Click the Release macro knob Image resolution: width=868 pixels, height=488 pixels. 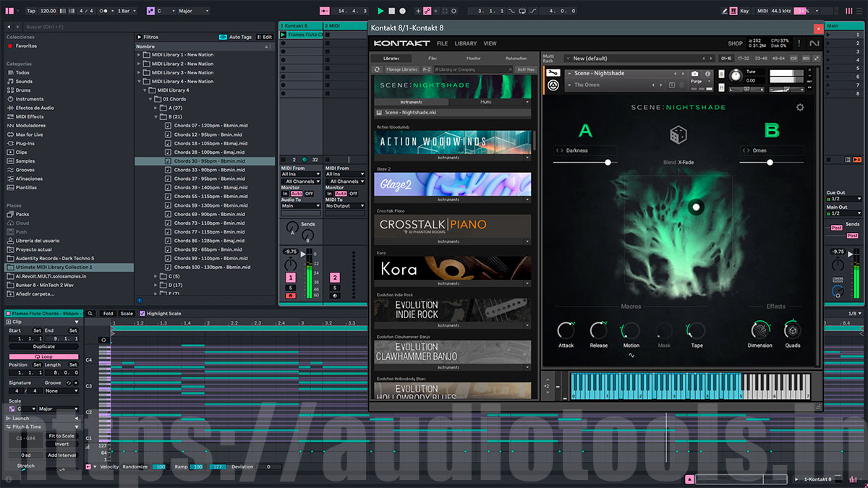[598, 330]
